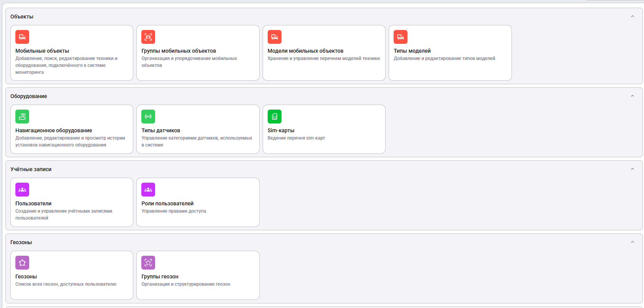
Task: Open Роли пользователей card title
Action: click(167, 203)
